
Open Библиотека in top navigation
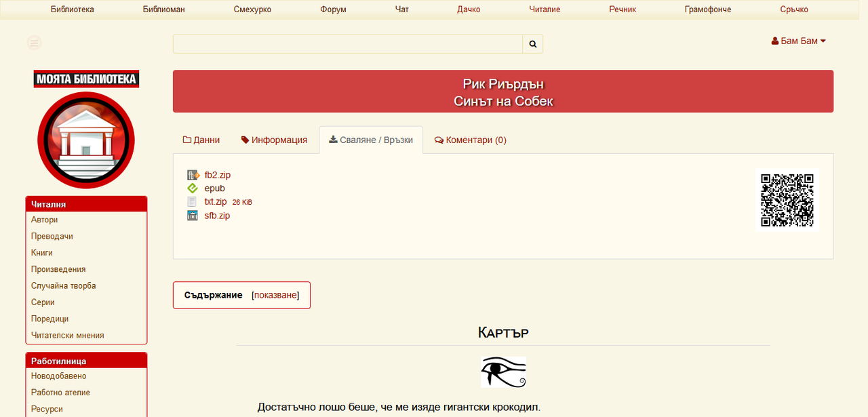pos(73,9)
